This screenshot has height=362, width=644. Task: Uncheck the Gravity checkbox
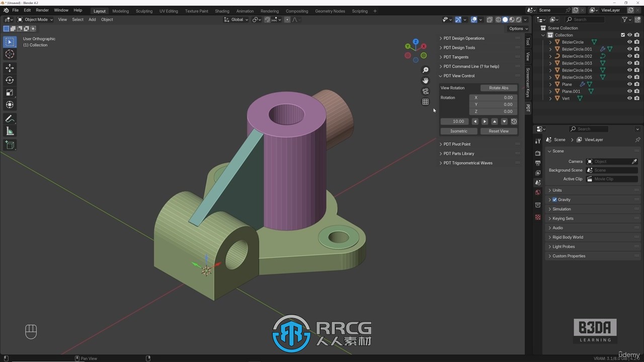[554, 200]
